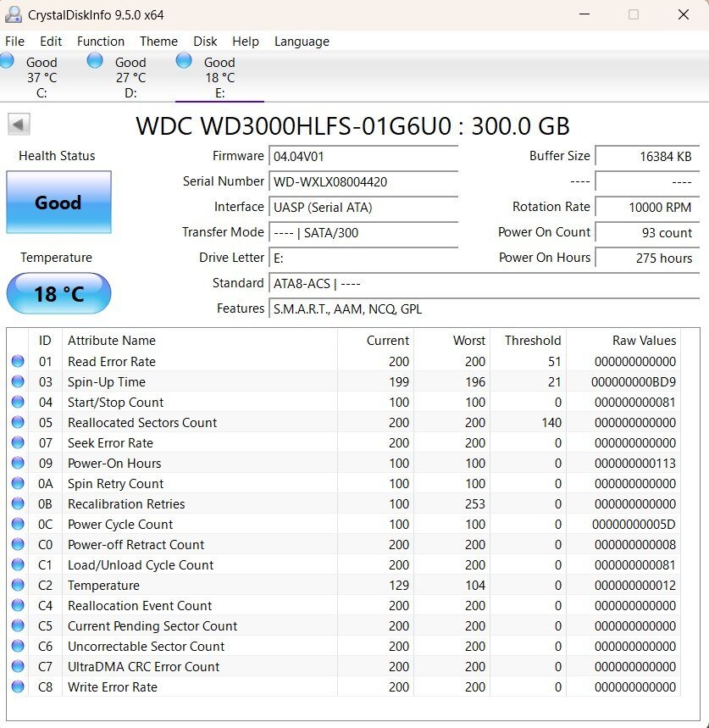The image size is (709, 728).
Task: Click the Power On Count value 93 count
Action: tap(647, 232)
